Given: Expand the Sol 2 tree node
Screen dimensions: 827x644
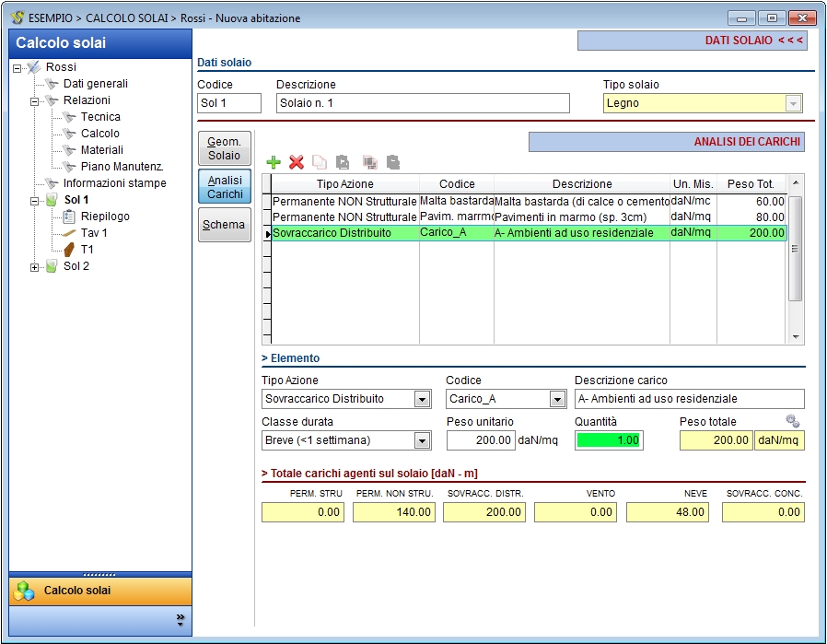Looking at the screenshot, I should click(x=35, y=267).
